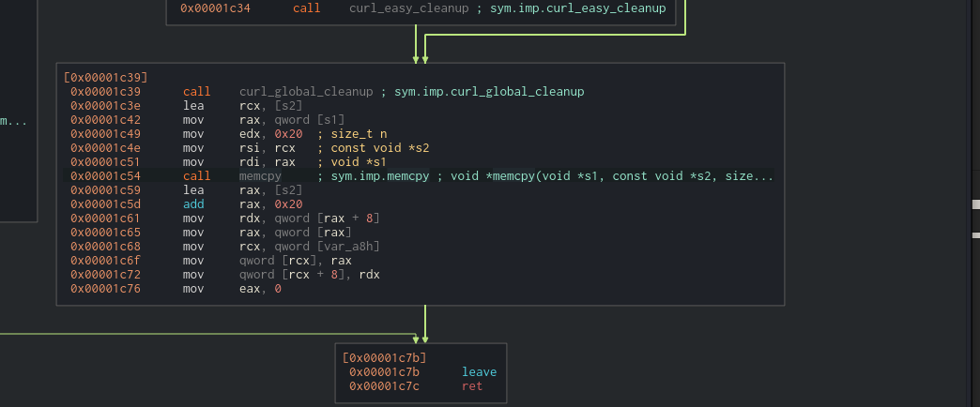Click the sym.imp.memcpy comment

point(380,176)
